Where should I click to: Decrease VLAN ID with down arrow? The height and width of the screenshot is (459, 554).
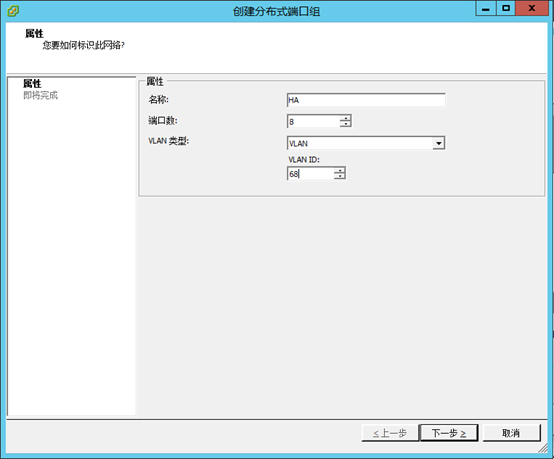(x=340, y=176)
